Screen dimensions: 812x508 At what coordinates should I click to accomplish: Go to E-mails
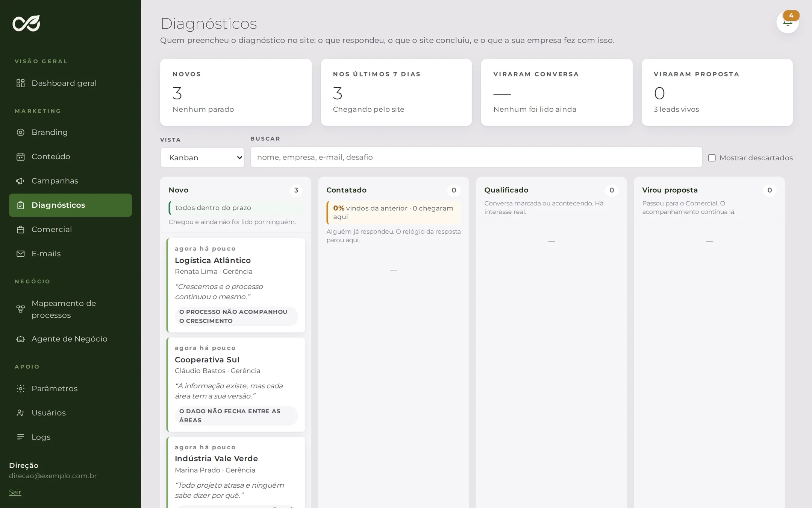click(x=71, y=254)
